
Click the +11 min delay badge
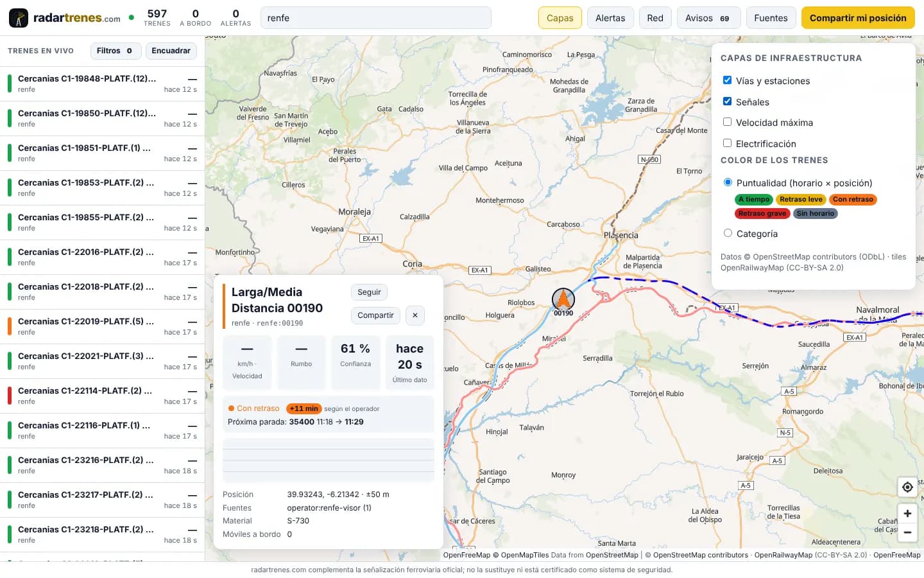pyautogui.click(x=304, y=408)
